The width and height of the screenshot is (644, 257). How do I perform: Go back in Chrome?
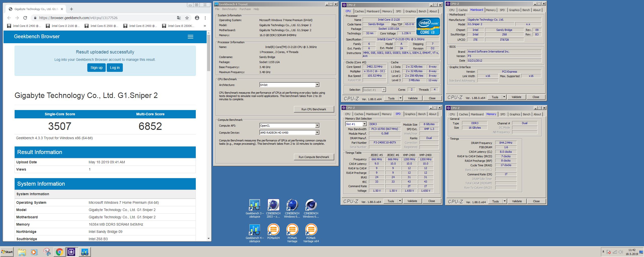coord(9,18)
